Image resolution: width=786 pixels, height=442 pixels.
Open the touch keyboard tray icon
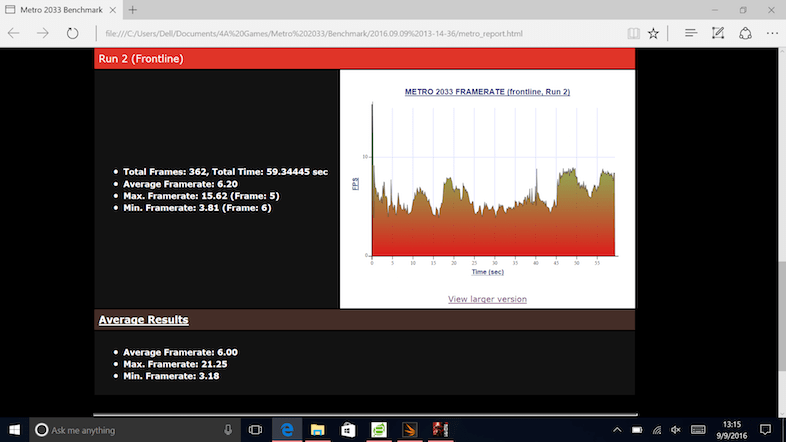point(698,430)
